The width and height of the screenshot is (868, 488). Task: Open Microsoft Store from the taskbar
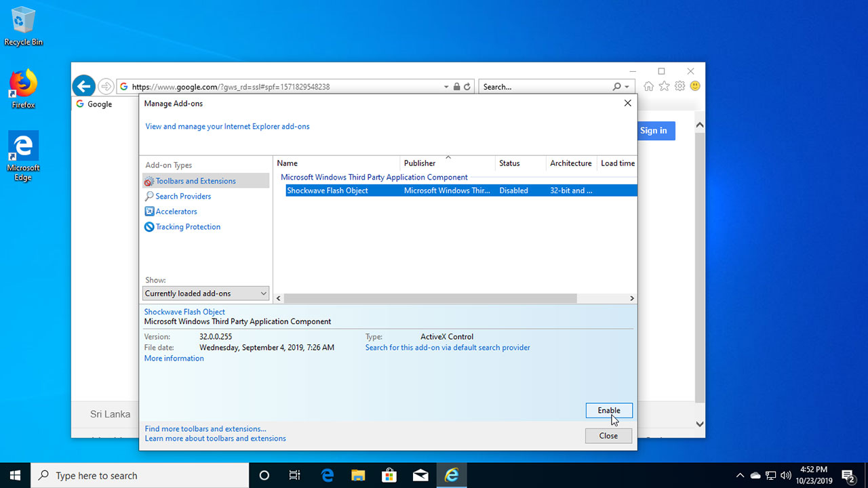389,475
